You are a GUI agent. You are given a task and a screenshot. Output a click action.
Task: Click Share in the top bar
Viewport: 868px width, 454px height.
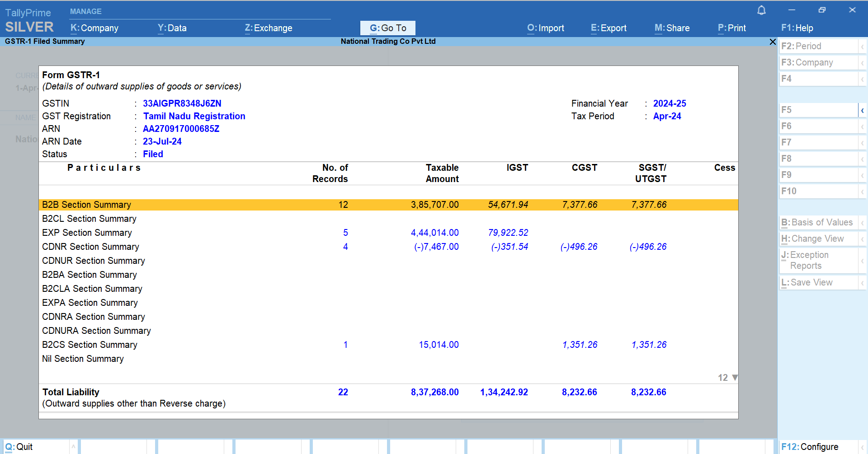coord(672,28)
